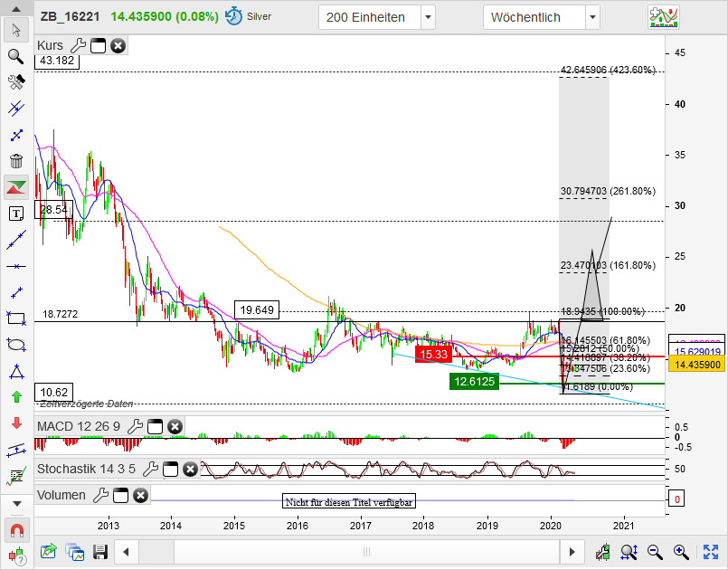Select the rectangle drawing tool
728x570 pixels.
[16, 318]
